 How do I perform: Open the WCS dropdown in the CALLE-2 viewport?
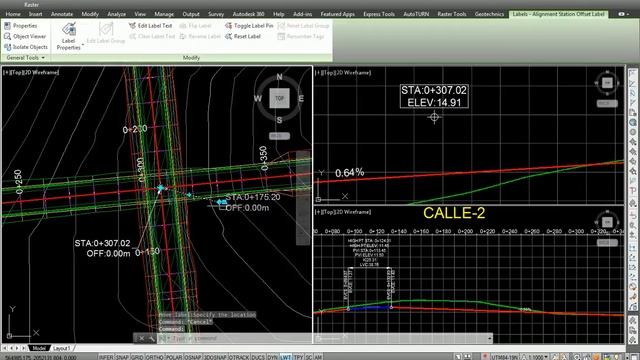pyautogui.click(x=607, y=242)
